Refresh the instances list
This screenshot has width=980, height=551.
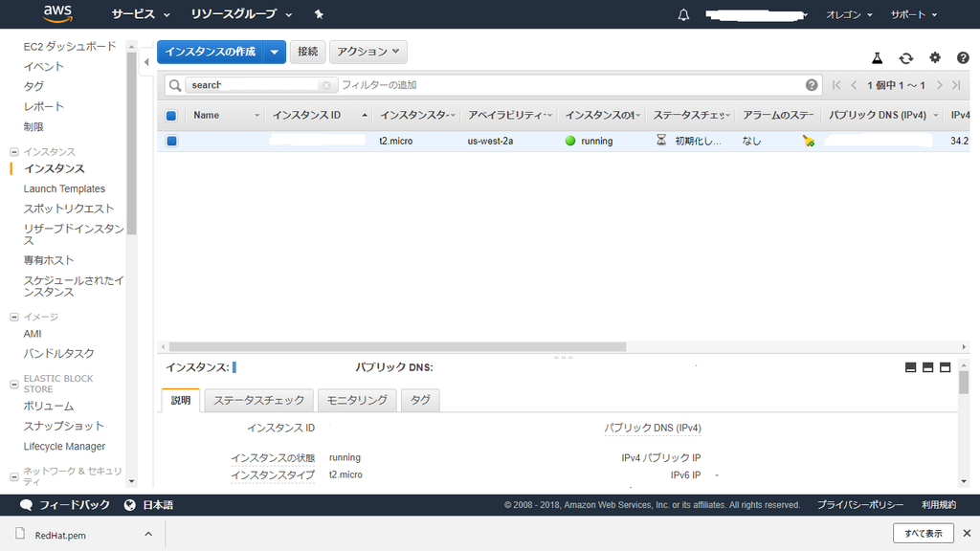tap(905, 58)
